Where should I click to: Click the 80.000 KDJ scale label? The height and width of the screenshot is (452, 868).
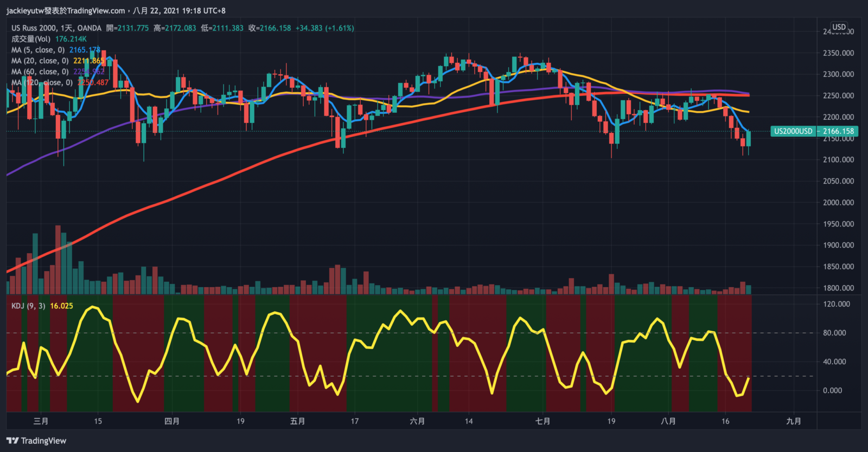click(834, 333)
